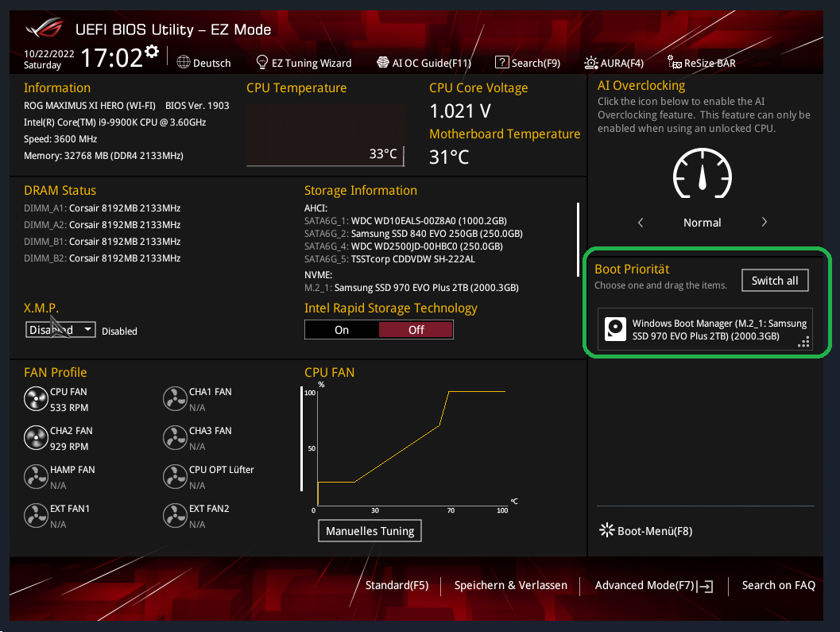Viewport: 840px width, 632px height.
Task: Click M.2_1: Samsung SSD 970 EVO Plus entry
Action: click(x=412, y=288)
